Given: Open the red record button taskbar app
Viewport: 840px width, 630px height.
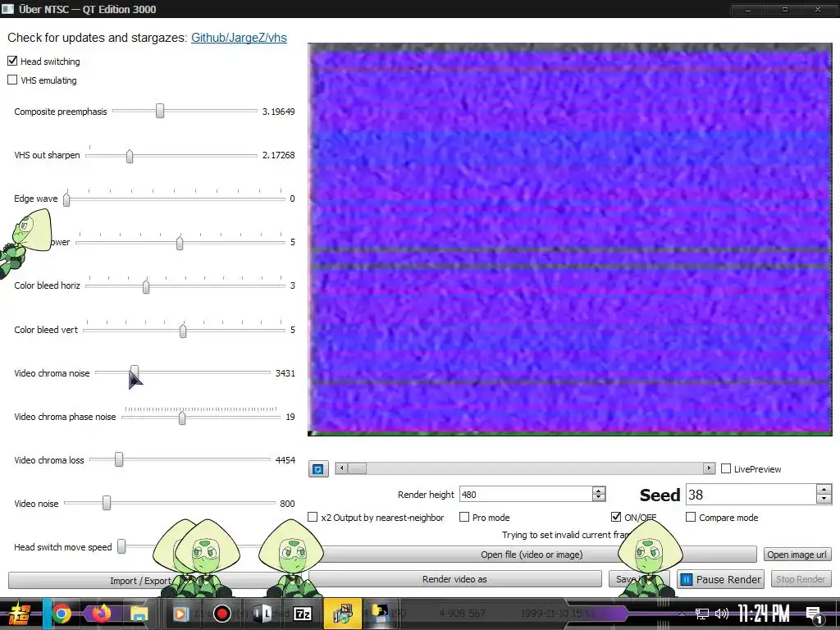Looking at the screenshot, I should [x=221, y=614].
